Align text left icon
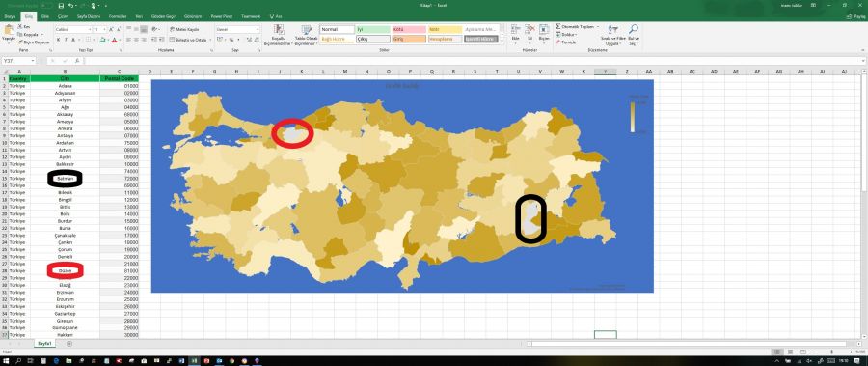Image resolution: width=868 pixels, height=366 pixels. (128, 40)
